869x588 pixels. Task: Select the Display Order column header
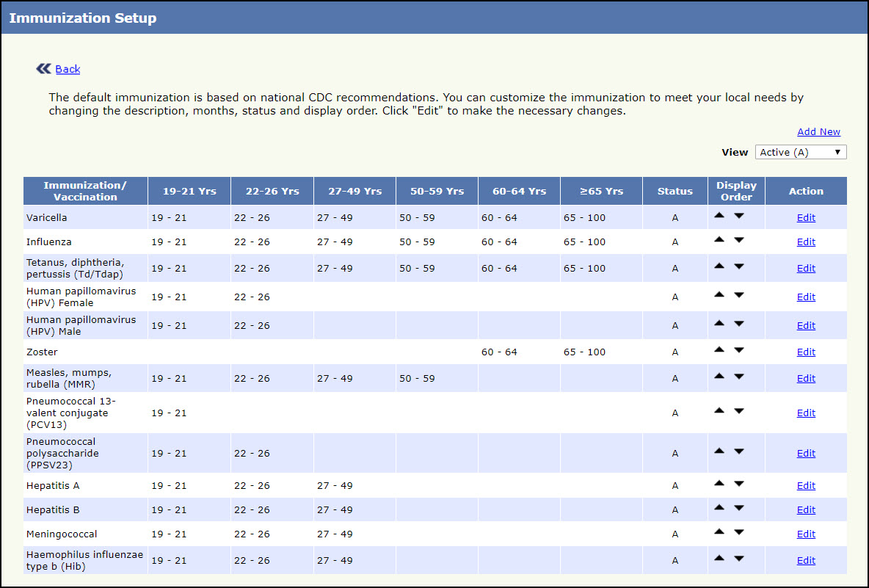(x=736, y=191)
